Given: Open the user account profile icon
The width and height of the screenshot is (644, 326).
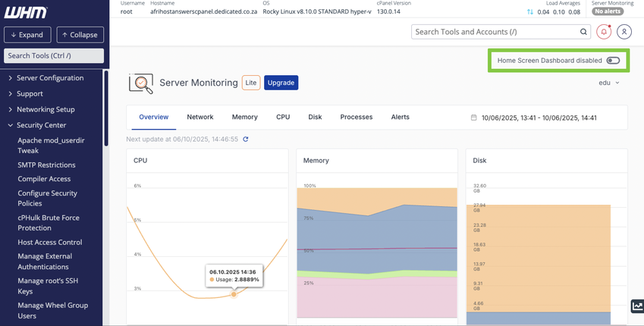Looking at the screenshot, I should tap(624, 32).
